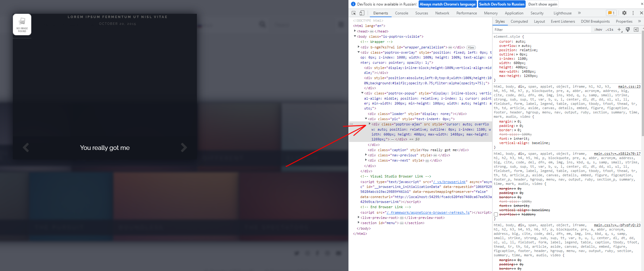
Task: Collapse the poptrox-overlay div node
Action: point(358,52)
